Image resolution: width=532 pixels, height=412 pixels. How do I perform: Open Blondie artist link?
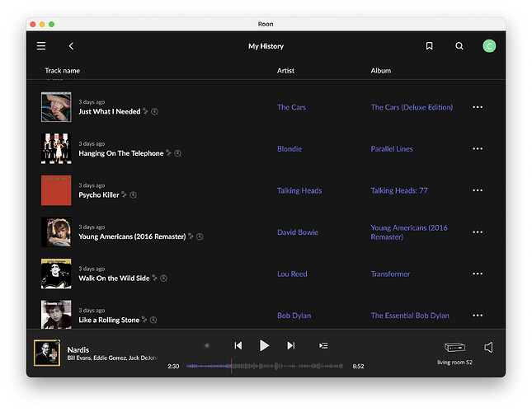[290, 149]
